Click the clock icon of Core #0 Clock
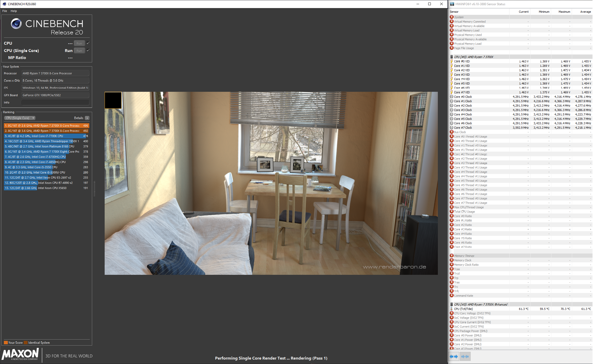 tap(452, 97)
